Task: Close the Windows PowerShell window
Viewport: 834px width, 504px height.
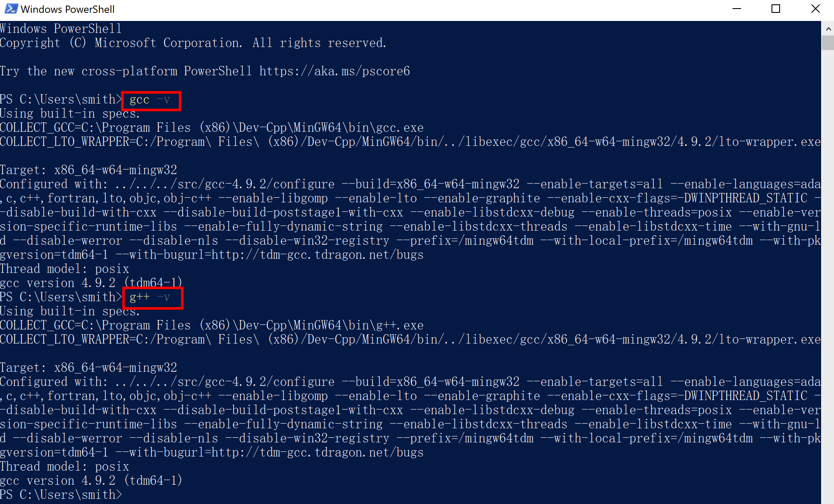Action: 815,9
